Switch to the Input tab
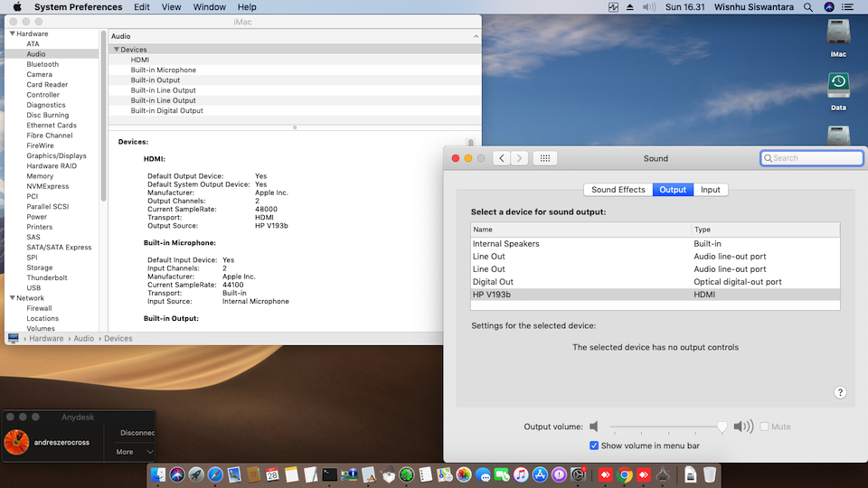This screenshot has height=488, width=868. click(711, 190)
